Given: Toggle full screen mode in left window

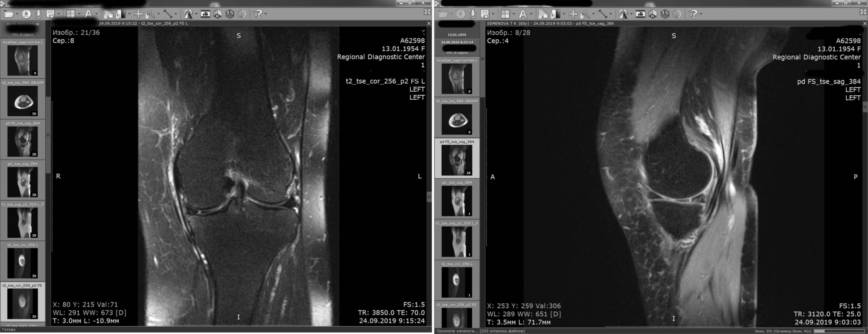Looking at the screenshot, I should [x=427, y=12].
